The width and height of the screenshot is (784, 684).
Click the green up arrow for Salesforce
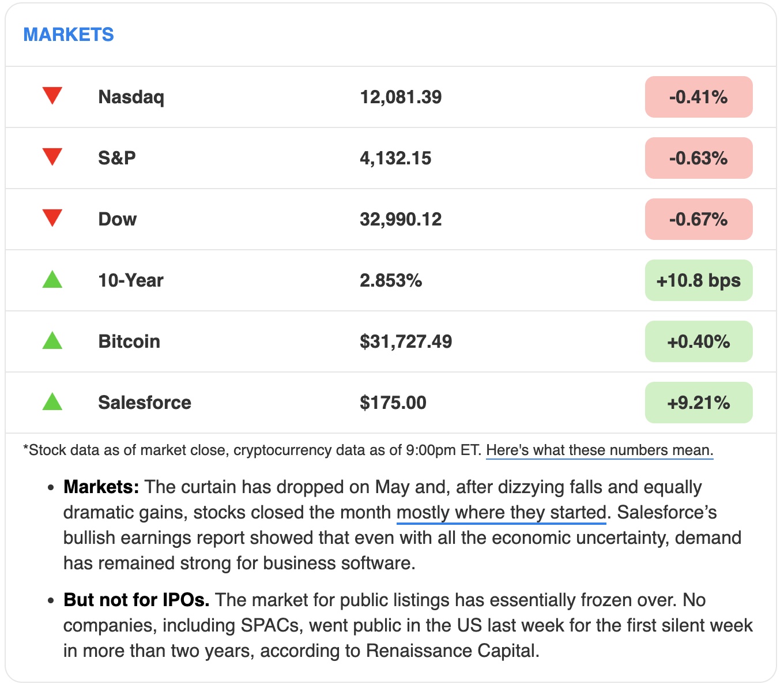(52, 401)
